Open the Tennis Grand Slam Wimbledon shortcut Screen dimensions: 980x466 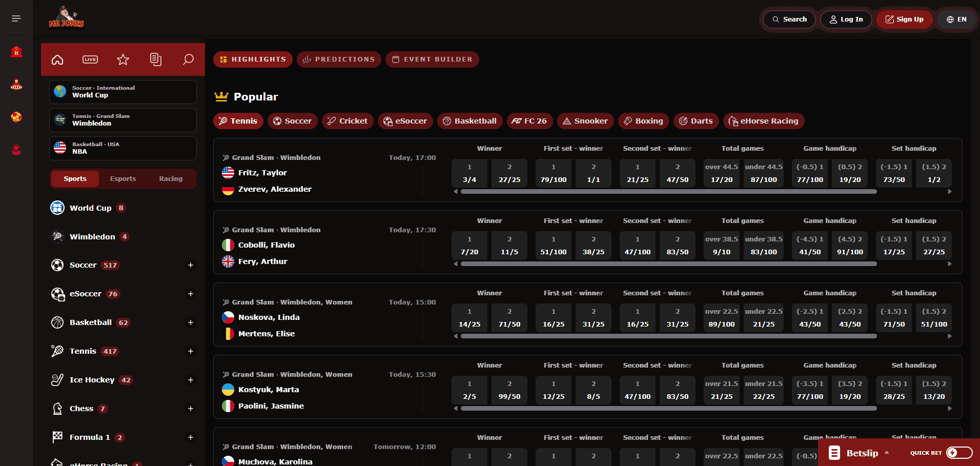(123, 120)
